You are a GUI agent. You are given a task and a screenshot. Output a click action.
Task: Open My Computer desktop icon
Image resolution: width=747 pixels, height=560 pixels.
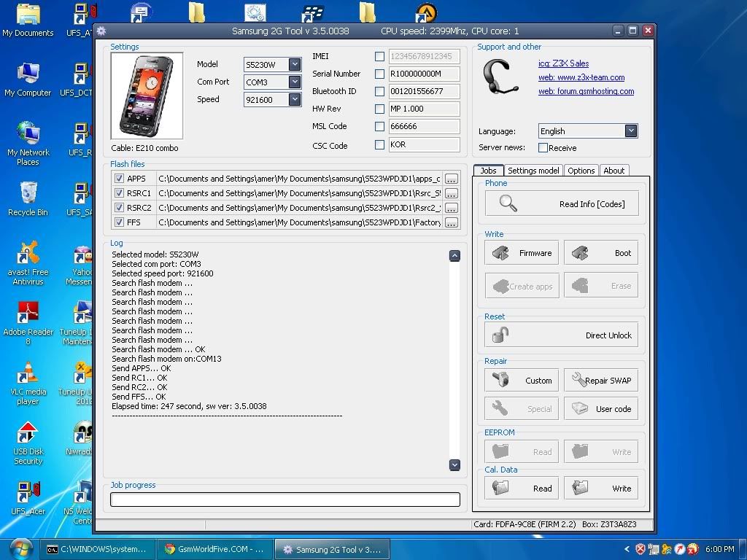[x=28, y=79]
